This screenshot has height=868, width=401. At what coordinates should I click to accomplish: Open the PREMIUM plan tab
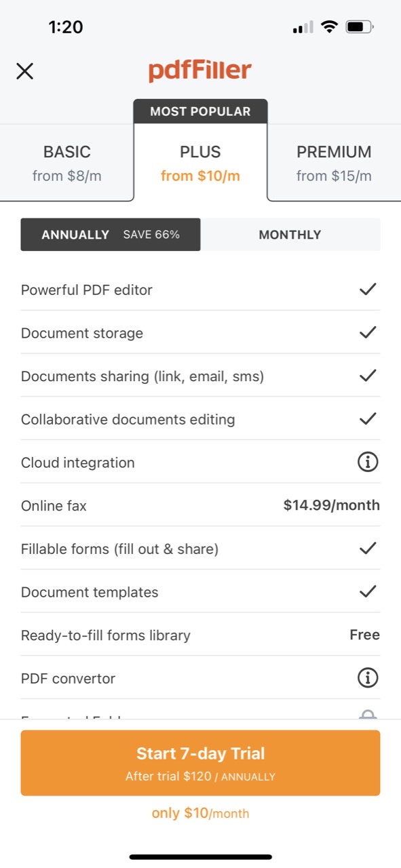coord(334,163)
